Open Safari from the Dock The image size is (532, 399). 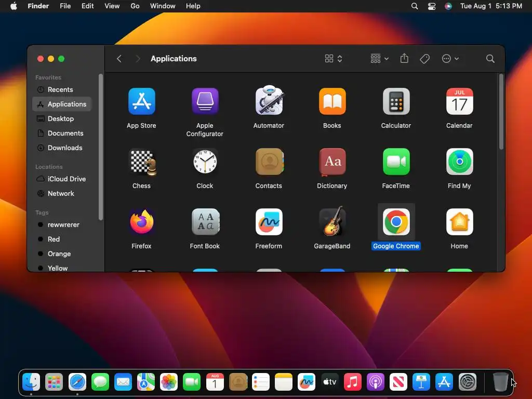click(77, 382)
